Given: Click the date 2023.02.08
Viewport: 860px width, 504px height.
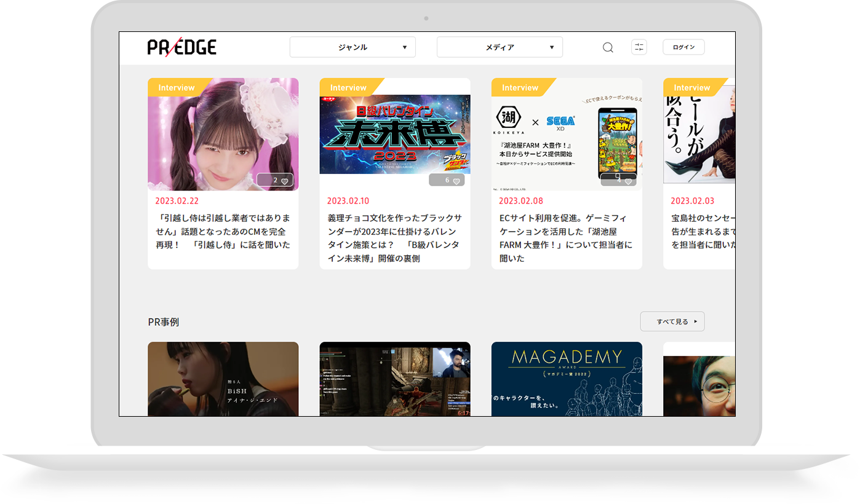Looking at the screenshot, I should click(x=521, y=201).
